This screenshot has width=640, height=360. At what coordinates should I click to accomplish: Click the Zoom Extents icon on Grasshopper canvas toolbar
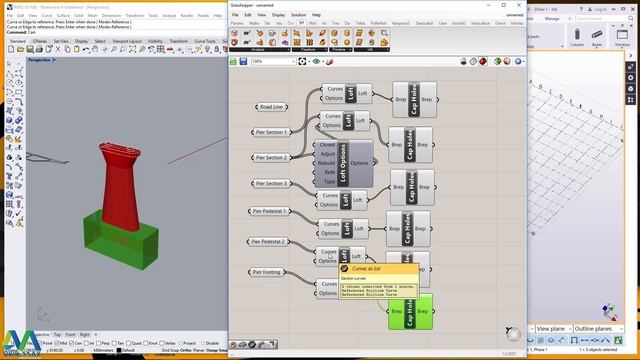[x=302, y=62]
